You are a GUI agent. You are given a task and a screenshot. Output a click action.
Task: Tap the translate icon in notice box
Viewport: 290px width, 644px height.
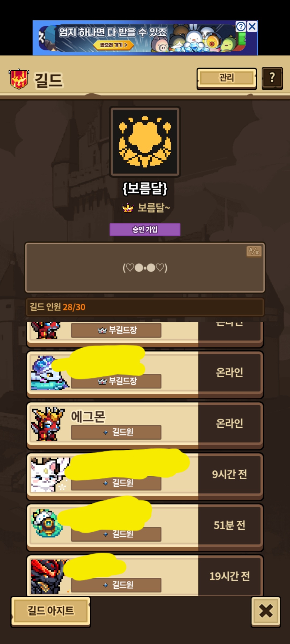tap(254, 252)
